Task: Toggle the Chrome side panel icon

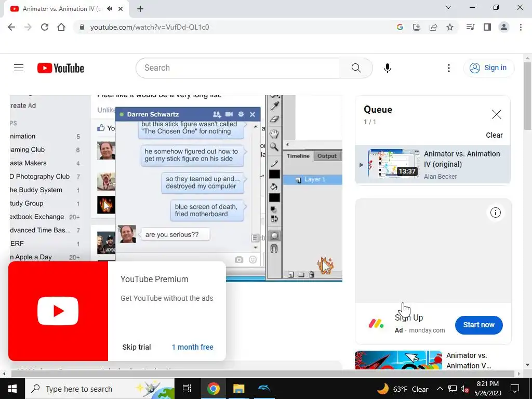Action: [x=487, y=27]
